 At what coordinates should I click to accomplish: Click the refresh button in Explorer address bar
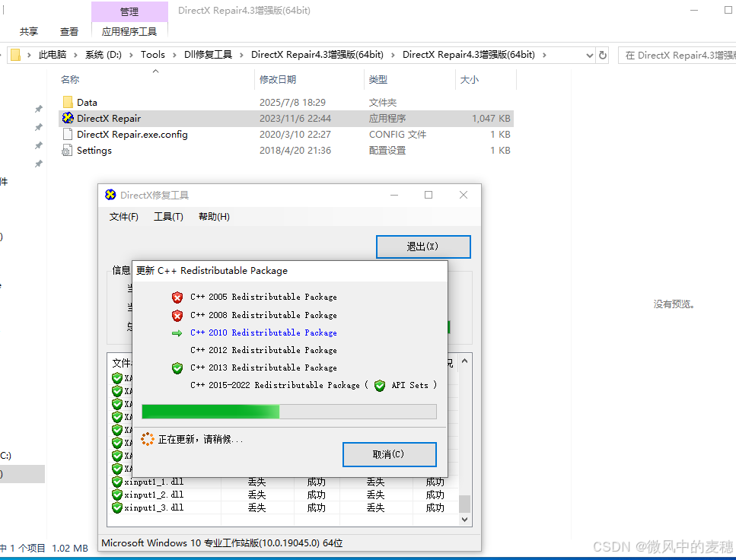[603, 55]
